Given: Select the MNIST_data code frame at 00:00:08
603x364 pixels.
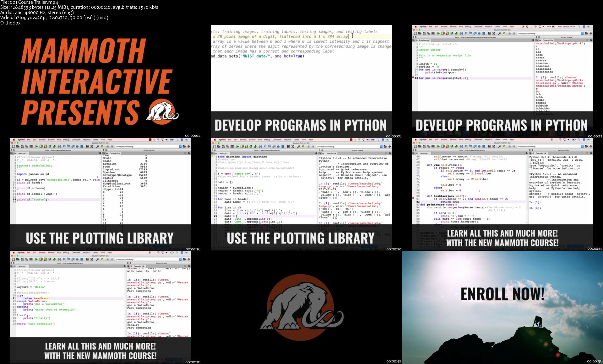Looking at the screenshot, I should pyautogui.click(x=301, y=82).
